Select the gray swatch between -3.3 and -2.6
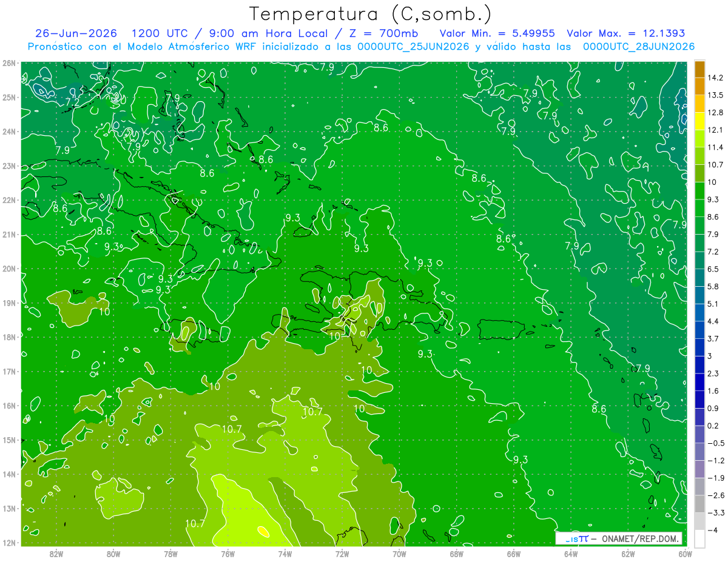728x562 pixels. 699,504
